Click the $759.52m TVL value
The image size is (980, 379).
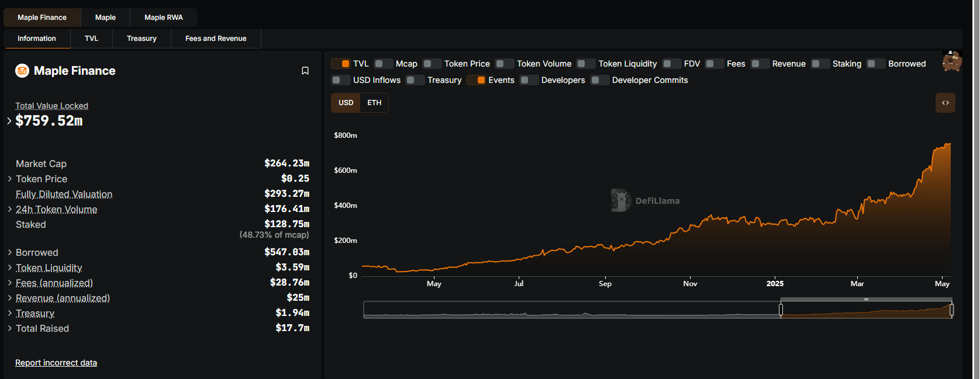(49, 121)
